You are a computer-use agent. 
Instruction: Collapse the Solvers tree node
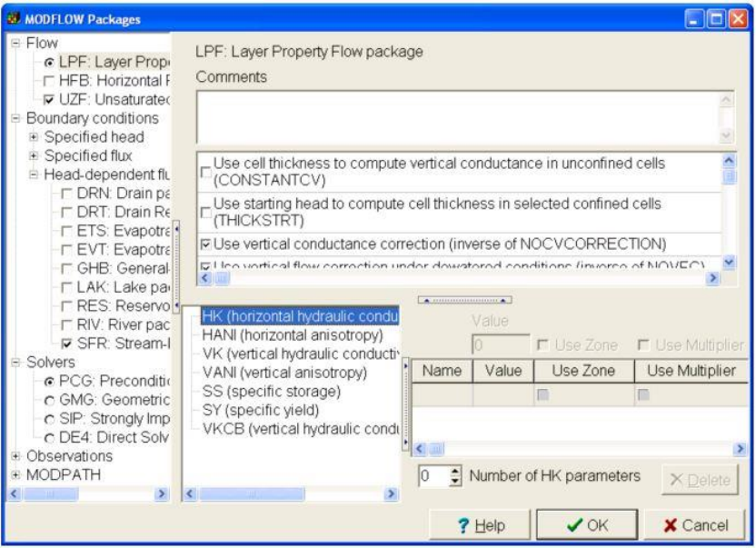tap(16, 363)
